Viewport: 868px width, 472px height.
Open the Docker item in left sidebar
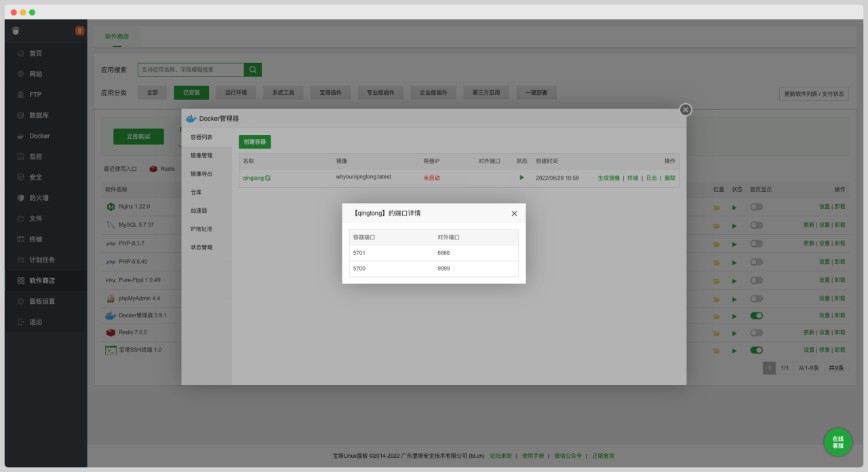click(x=39, y=136)
